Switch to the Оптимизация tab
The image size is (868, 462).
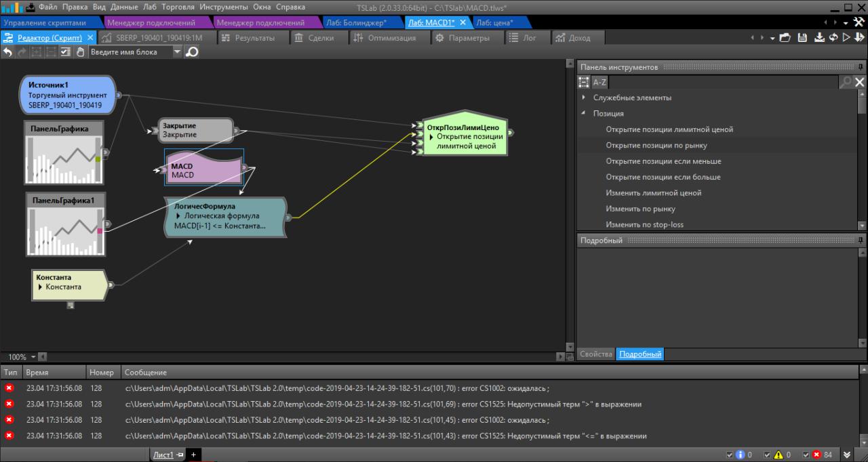[x=391, y=38]
